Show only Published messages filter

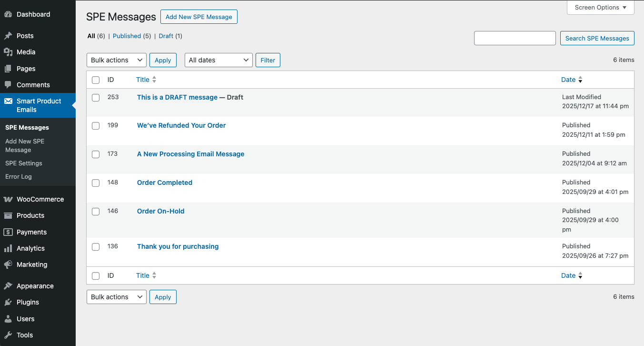(x=127, y=36)
